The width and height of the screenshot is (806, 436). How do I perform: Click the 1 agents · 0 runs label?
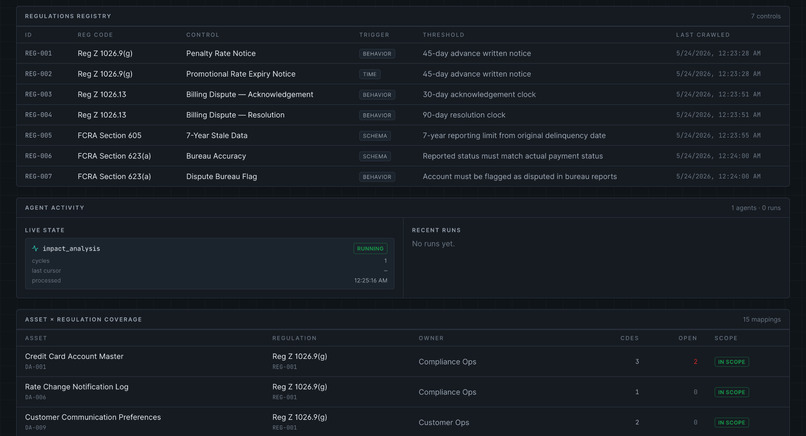click(x=756, y=208)
